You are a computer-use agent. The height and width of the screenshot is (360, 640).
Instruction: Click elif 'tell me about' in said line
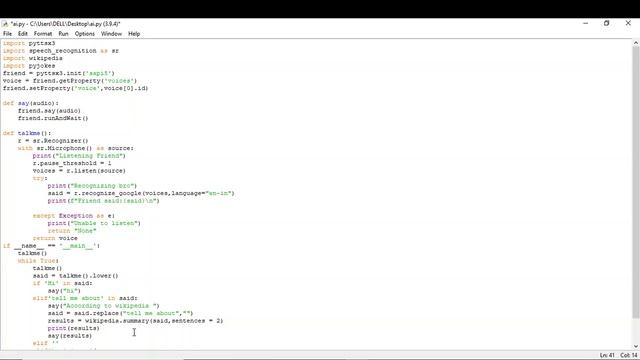pos(85,298)
